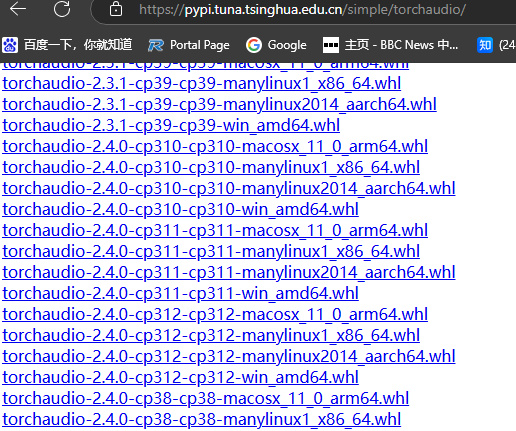
Task: Reload the page with refresh icon
Action: click(62, 9)
